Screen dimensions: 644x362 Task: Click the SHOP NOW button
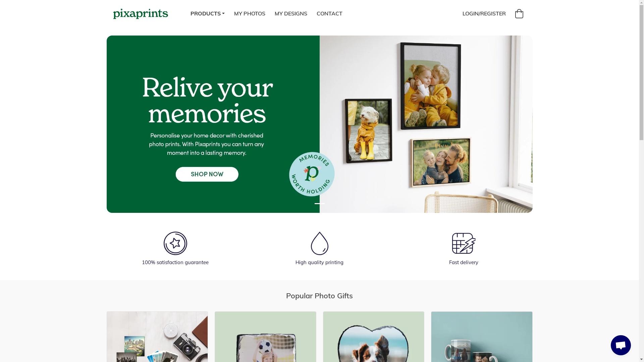coord(207,174)
